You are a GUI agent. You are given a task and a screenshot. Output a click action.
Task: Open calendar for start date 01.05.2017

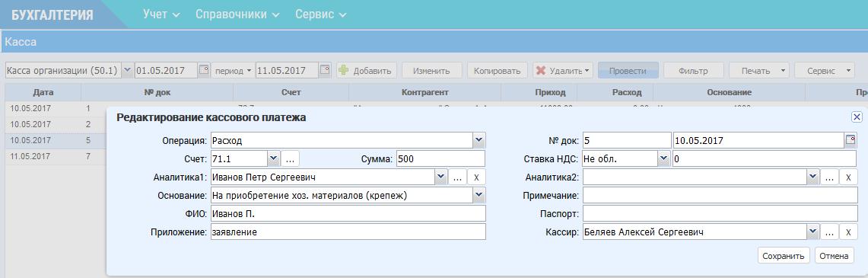pos(204,70)
